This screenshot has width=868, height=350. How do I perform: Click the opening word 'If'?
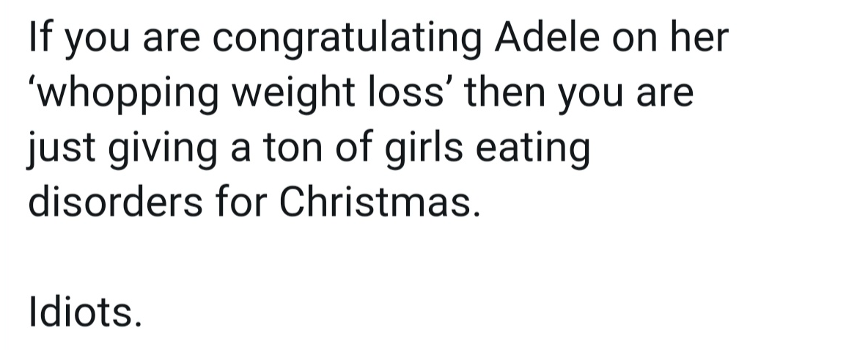point(40,37)
